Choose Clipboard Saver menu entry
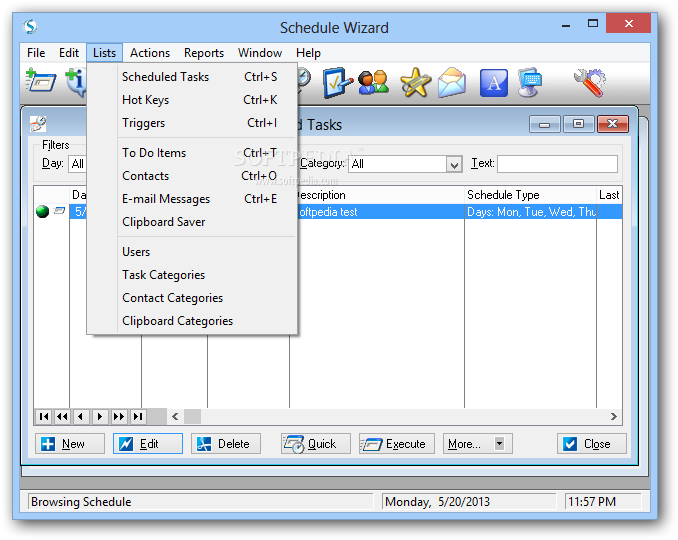 [192, 222]
